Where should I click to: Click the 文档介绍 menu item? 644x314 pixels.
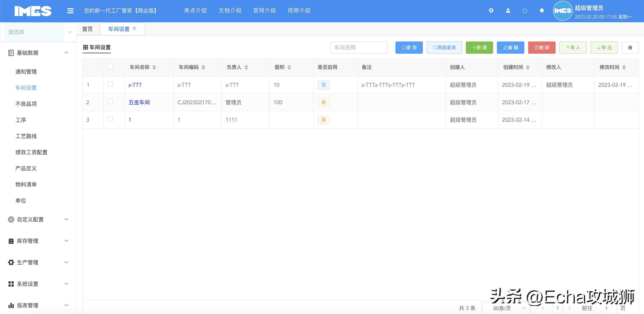pos(230,11)
